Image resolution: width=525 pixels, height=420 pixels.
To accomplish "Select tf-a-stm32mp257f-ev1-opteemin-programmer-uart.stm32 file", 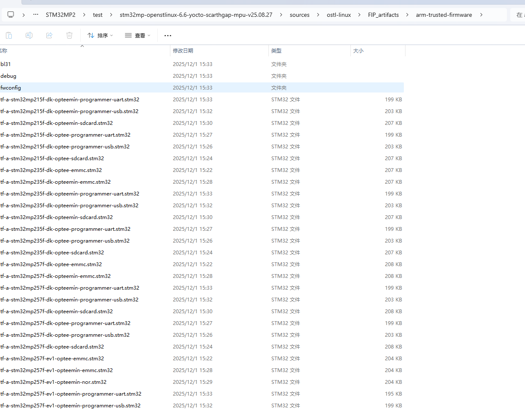I will 202,394.
